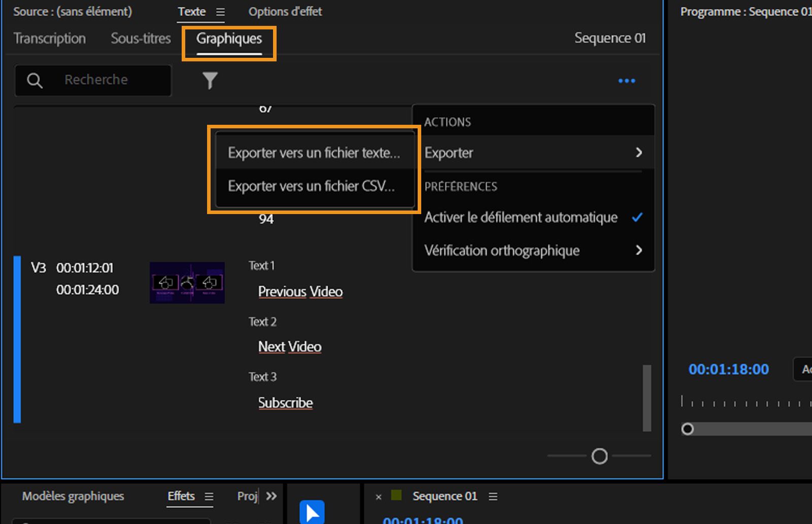The image size is (812, 524).
Task: Open the Source (sans élément) tab
Action: (73, 12)
